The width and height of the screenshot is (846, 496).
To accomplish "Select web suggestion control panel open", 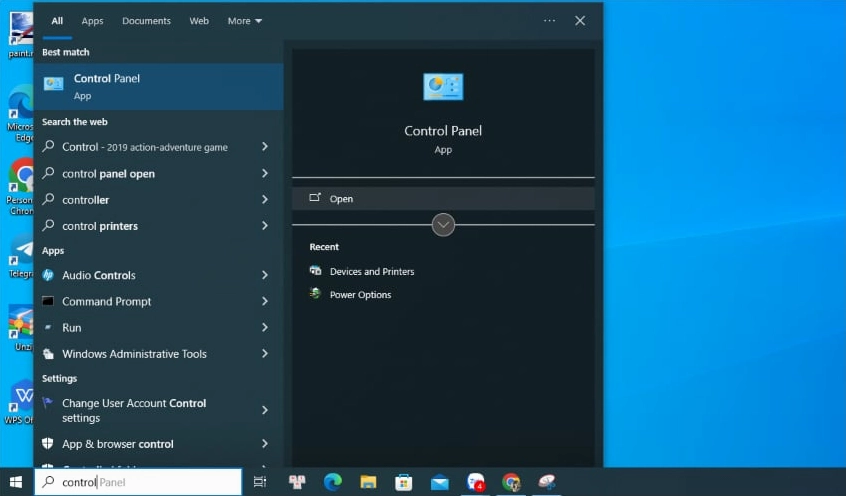I will tap(108, 174).
